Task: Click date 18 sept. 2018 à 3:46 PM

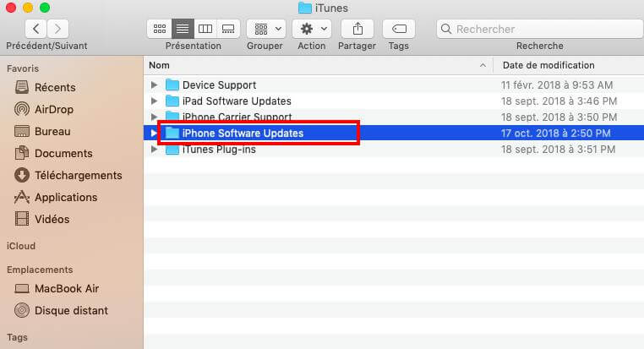Action: (x=559, y=101)
